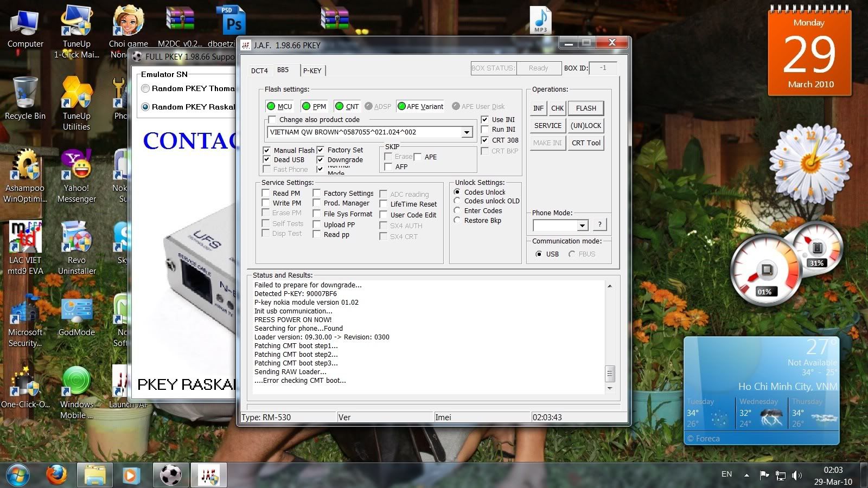Open the M2DC v0.2 archive icon
This screenshot has width=868, height=488.
pyautogui.click(x=180, y=26)
